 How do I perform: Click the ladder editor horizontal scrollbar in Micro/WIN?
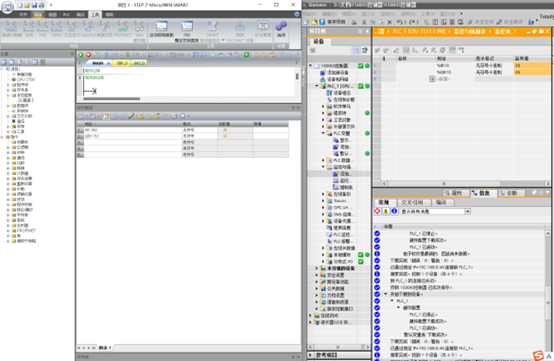coord(112,99)
